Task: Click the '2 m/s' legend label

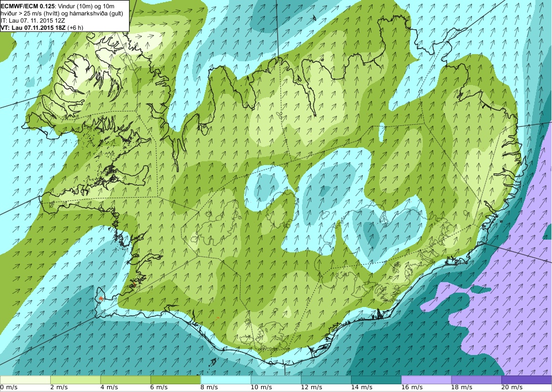Action: coord(59,388)
